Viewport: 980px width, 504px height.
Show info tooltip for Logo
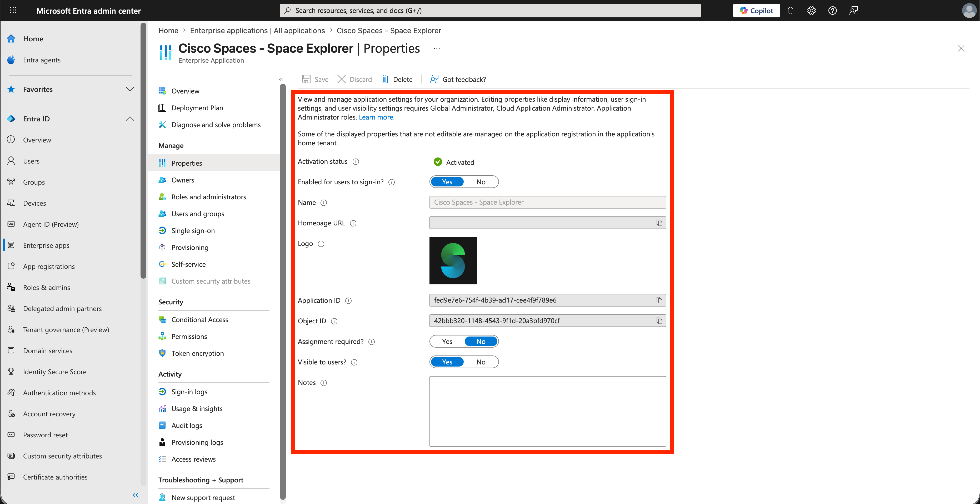pyautogui.click(x=321, y=244)
